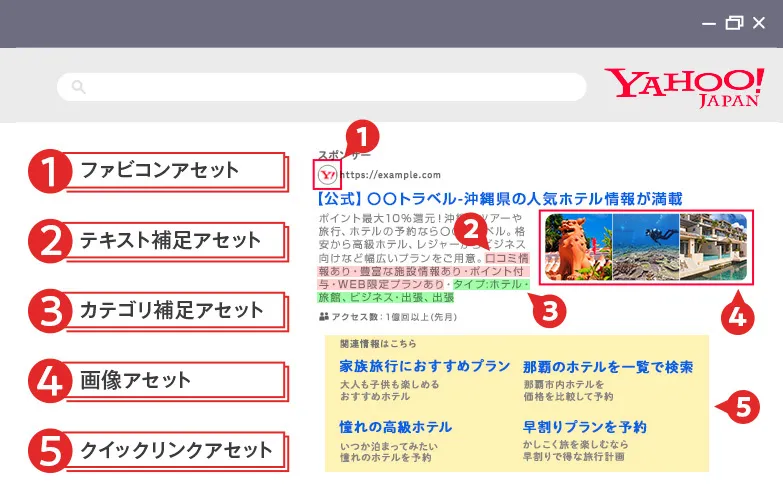Select the 早割りプランを予約 quick link
Image resolution: width=783 pixels, height=500 pixels.
(x=584, y=427)
